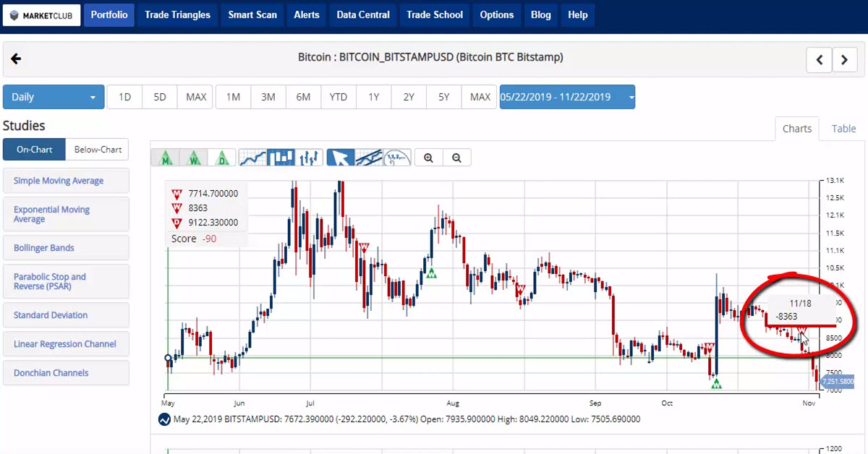The width and height of the screenshot is (868, 454).
Task: Open the date range dropdown
Action: [x=567, y=97]
